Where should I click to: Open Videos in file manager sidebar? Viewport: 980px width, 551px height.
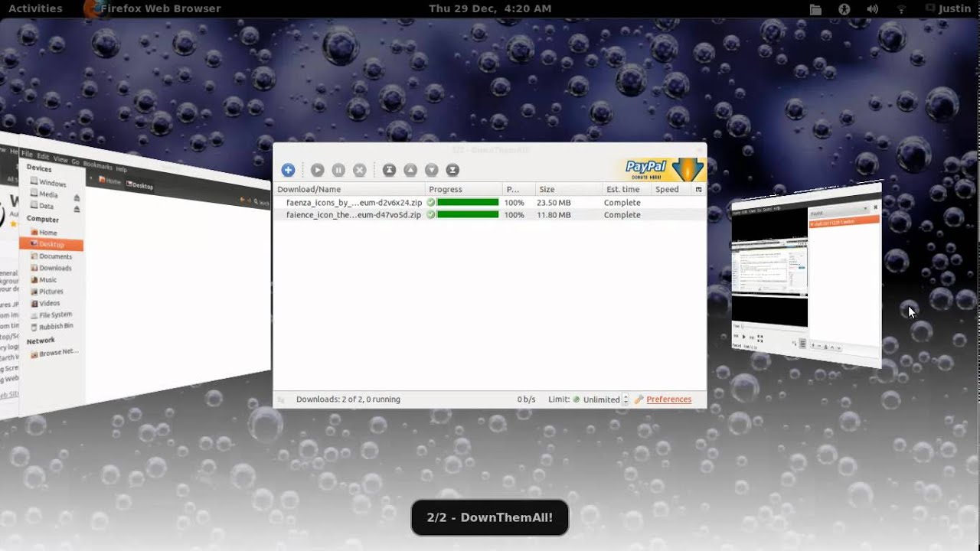[x=44, y=303]
